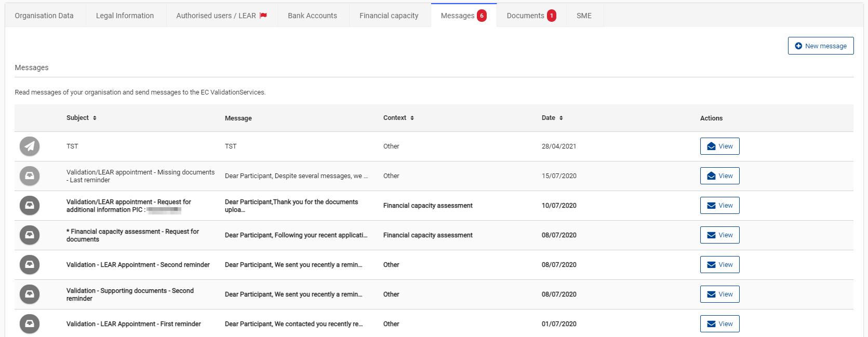Select the inbox icon for Request for additional information PIC
The height and width of the screenshot is (337, 868).
30,206
